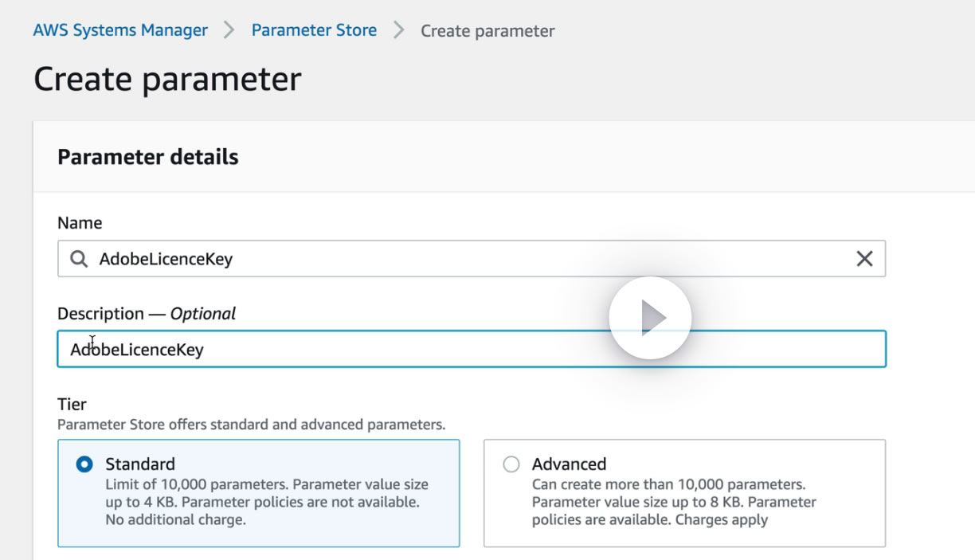
Task: Click the Parameter details section header
Action: tap(148, 157)
